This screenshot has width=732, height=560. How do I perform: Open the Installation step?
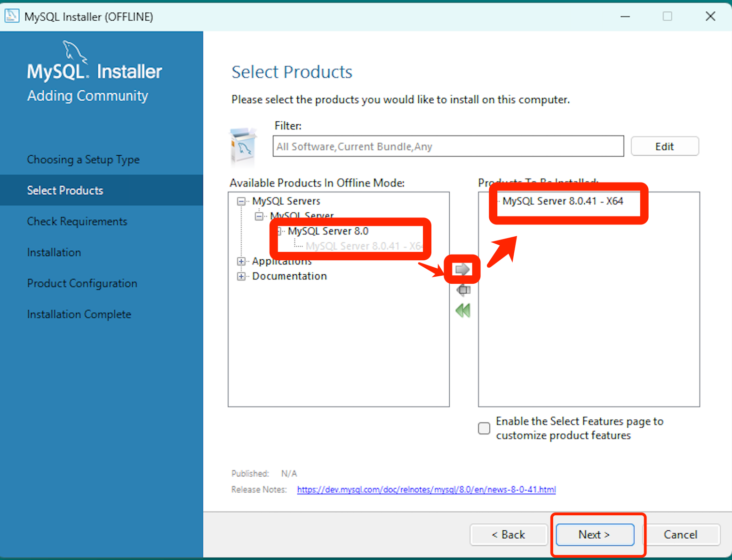[x=54, y=252]
